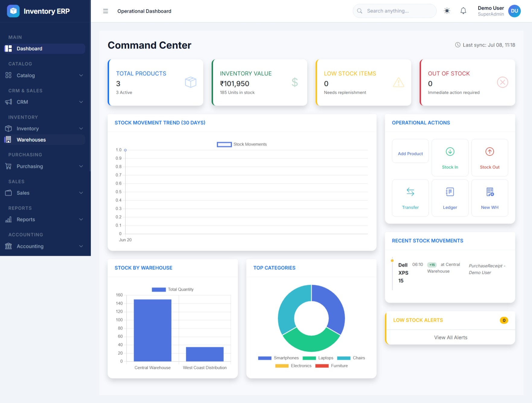Screen dimensions: 532x403
Task: Expand the Purchasing chevron
Action: [81, 166]
